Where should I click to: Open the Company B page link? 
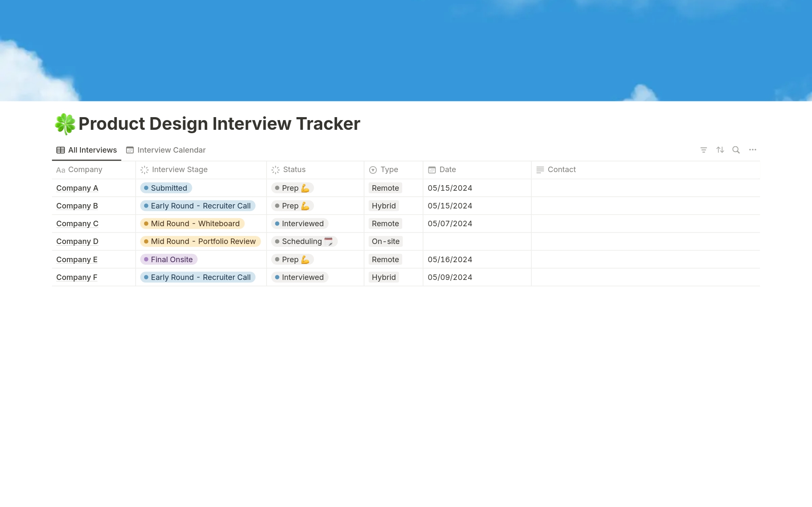(77, 206)
